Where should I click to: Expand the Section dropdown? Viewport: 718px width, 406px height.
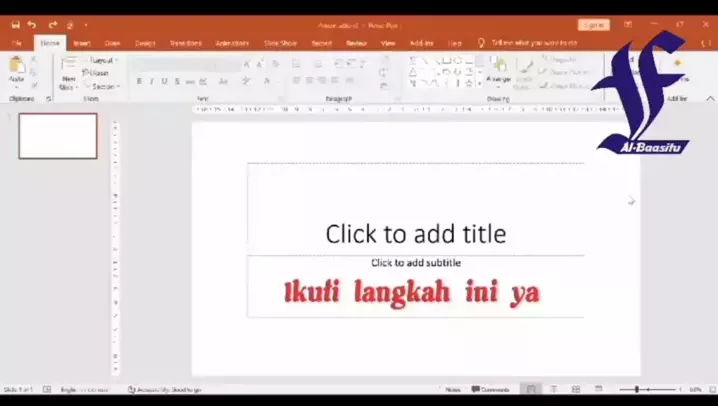102,86
